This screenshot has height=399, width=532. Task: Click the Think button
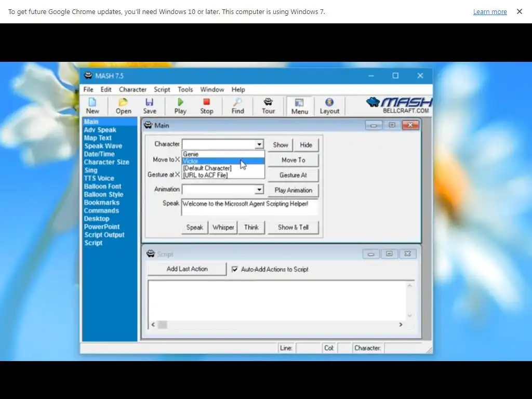[x=251, y=228]
